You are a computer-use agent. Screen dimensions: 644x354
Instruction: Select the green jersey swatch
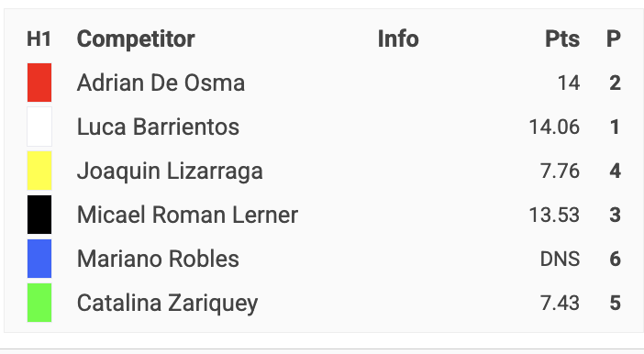(39, 303)
